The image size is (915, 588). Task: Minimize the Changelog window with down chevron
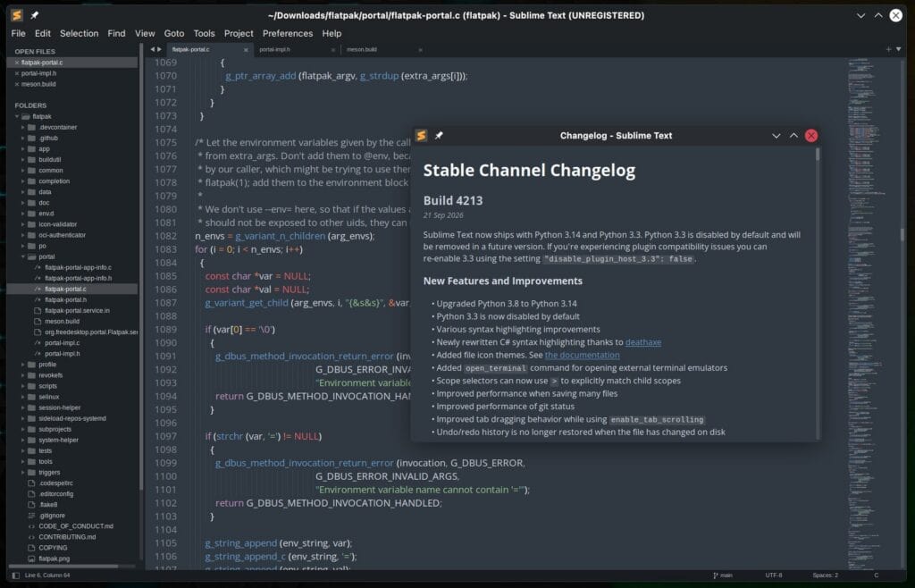[x=776, y=135]
